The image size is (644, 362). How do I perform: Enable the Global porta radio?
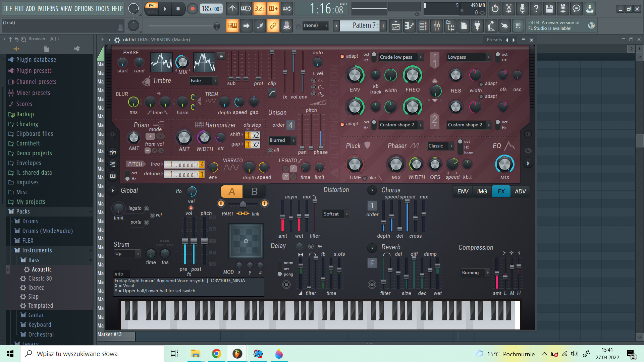click(146, 222)
